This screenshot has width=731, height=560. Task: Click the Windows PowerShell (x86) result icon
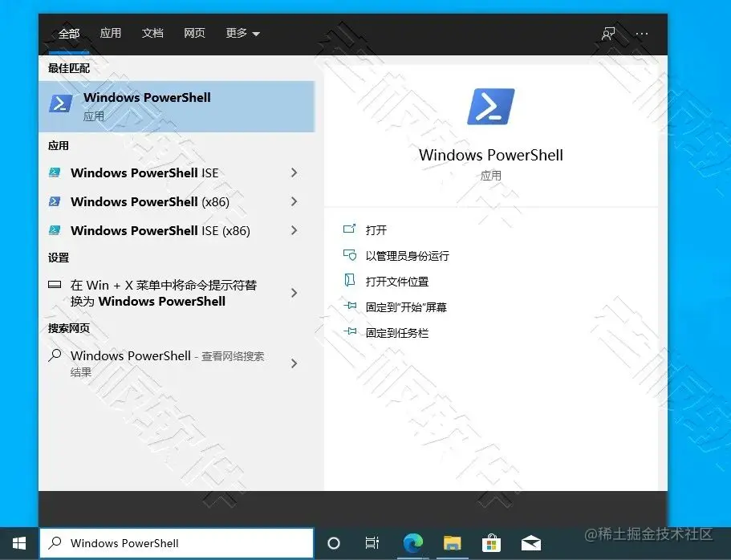click(x=55, y=201)
